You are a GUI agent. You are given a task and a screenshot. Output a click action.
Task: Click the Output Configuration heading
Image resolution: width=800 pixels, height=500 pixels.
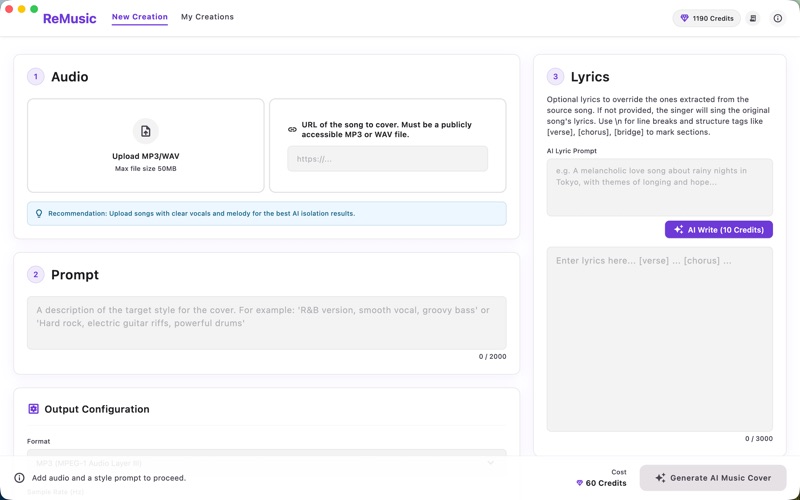click(97, 409)
